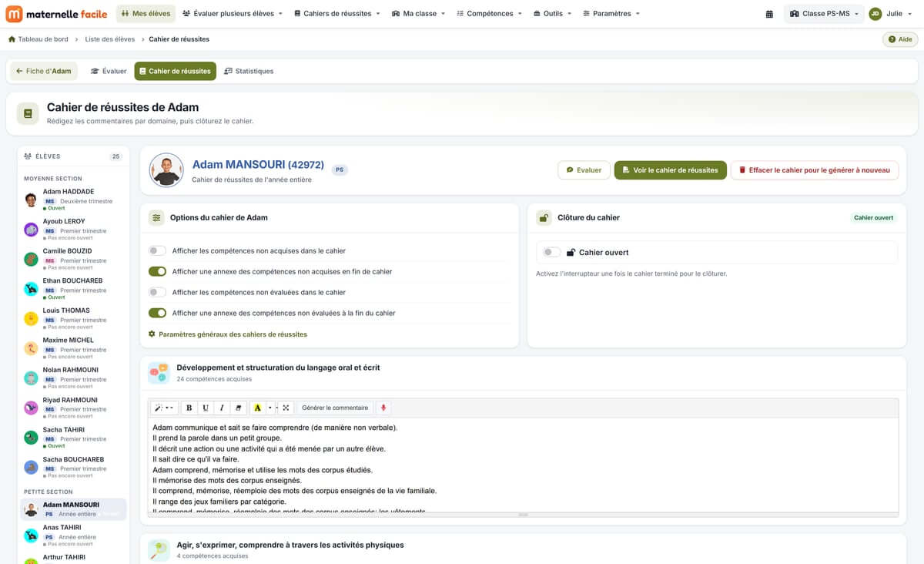Toggle underline formatting in editor
This screenshot has width=924, height=564.
pyautogui.click(x=206, y=408)
